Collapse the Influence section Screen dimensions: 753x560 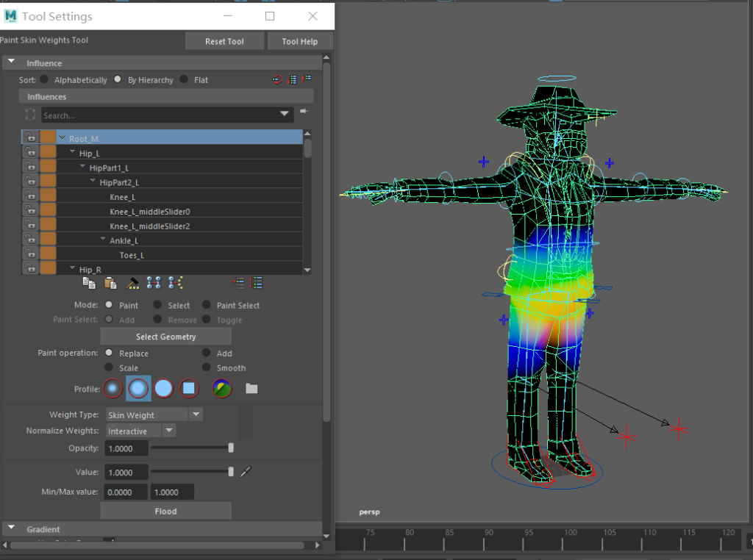tap(12, 62)
